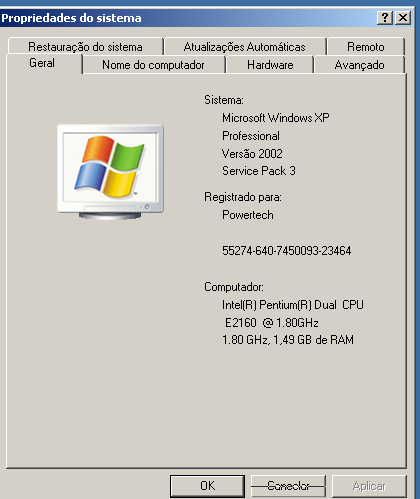
Task: Confirm with the OK button
Action: pyautogui.click(x=207, y=486)
